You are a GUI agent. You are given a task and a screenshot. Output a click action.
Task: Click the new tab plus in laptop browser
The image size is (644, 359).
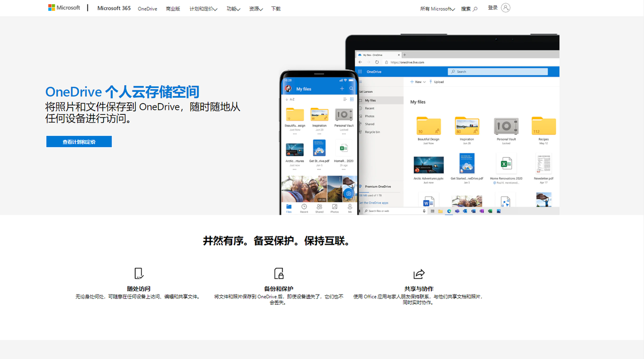405,55
